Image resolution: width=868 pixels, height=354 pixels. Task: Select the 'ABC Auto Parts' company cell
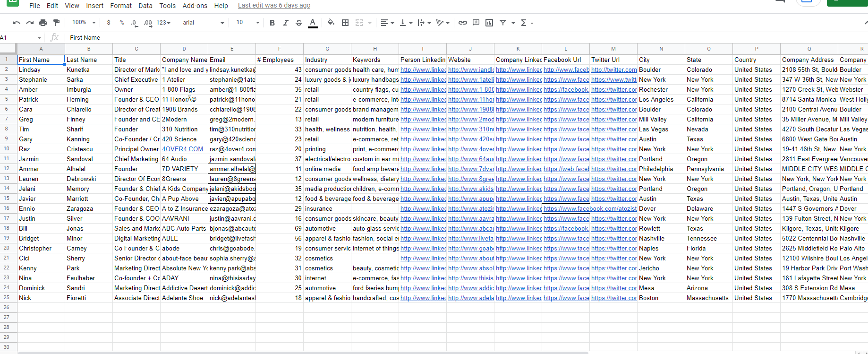tap(184, 229)
